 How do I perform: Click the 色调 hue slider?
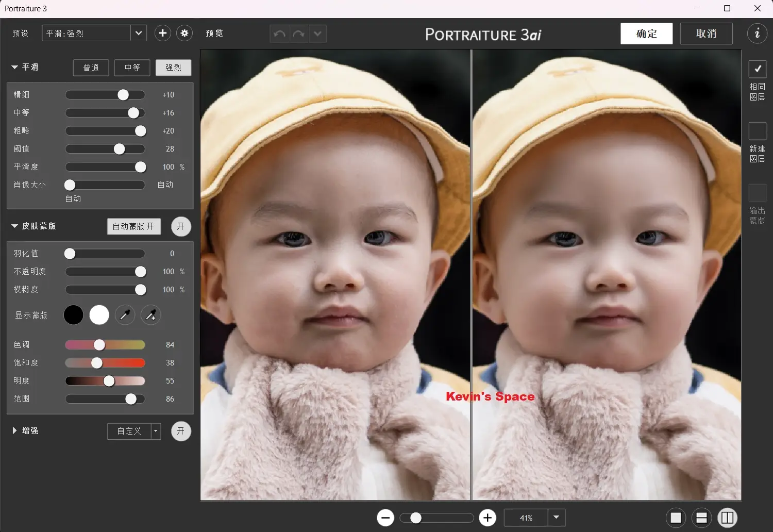105,345
